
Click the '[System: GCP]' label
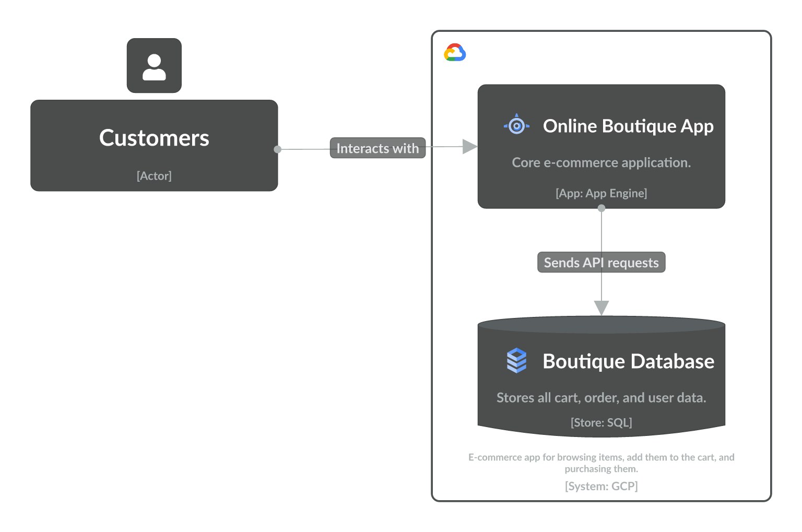tap(601, 486)
